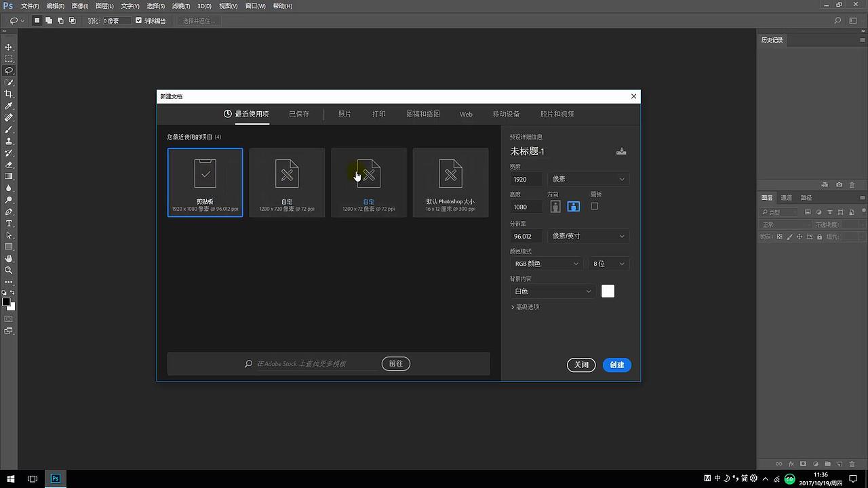Screen dimensions: 868x488
Task: Select the New Selection mode button
Action: [x=37, y=21]
